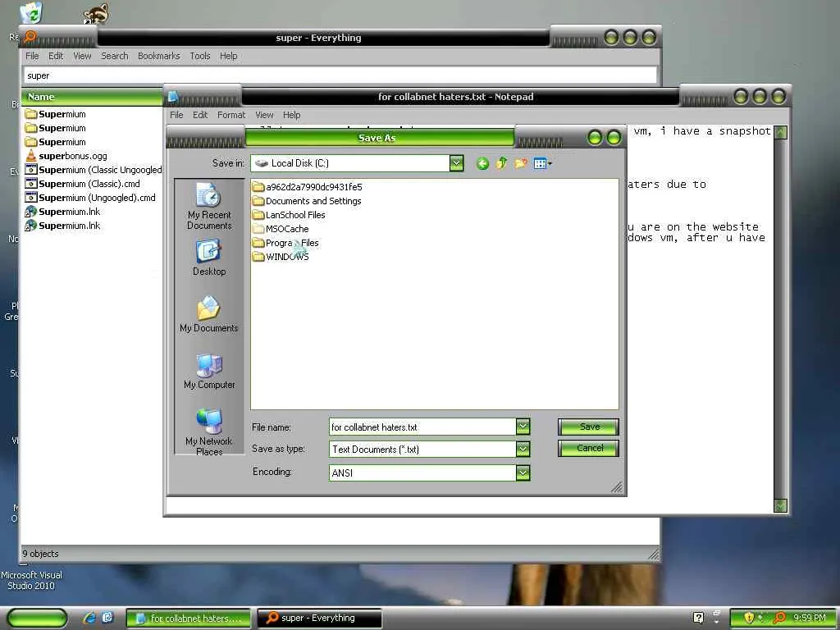Click the green Start button
Screen dimensions: 840x630
[37, 618]
